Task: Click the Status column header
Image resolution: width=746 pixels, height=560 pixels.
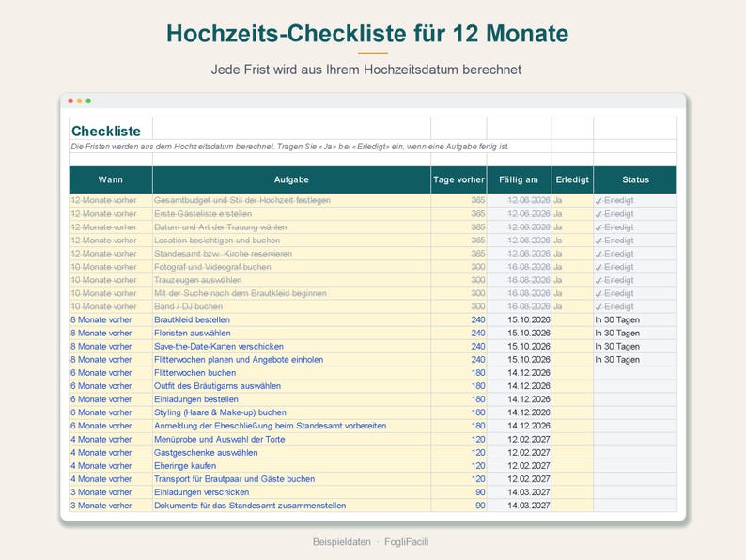Action: pyautogui.click(x=635, y=179)
